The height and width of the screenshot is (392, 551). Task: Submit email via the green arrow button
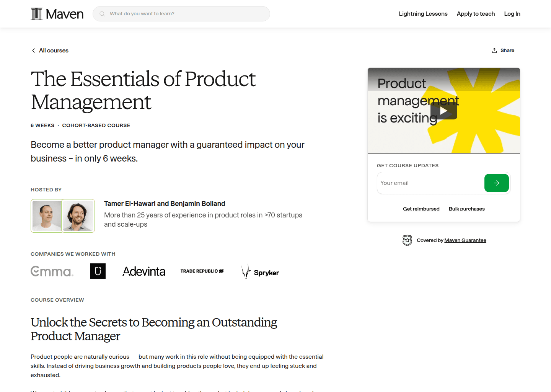[496, 183]
